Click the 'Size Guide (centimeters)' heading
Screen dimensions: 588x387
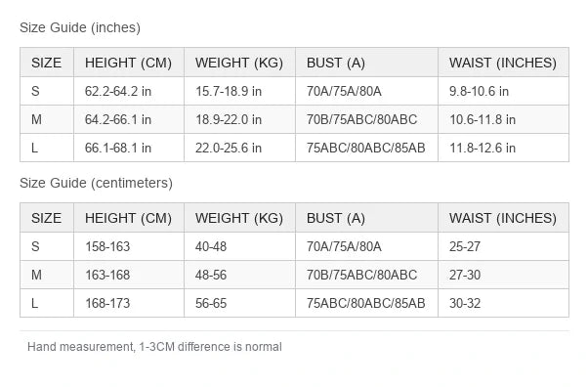pos(96,183)
